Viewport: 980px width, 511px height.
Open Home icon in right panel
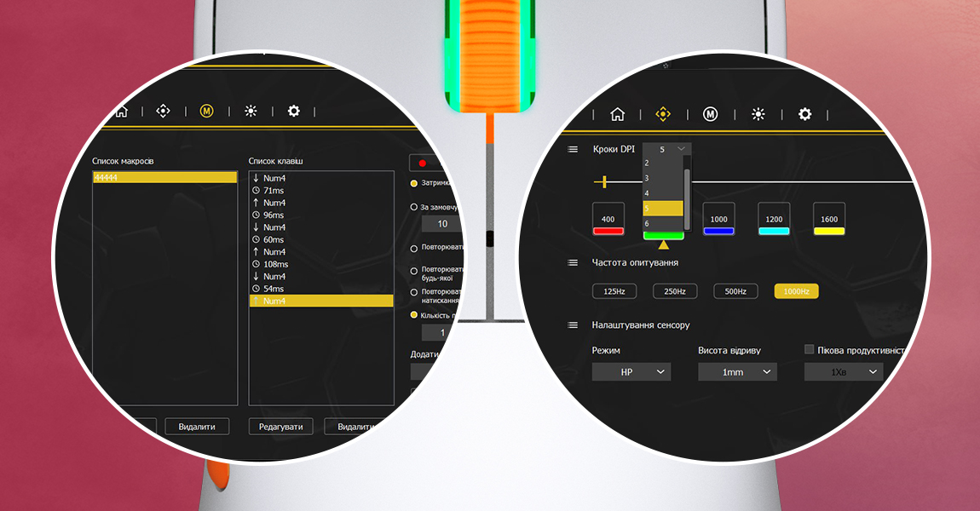(618, 114)
